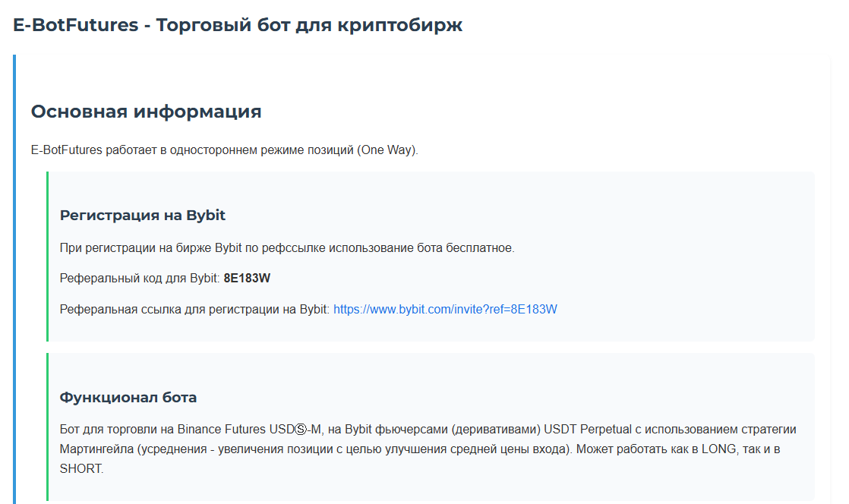Click the "Реферальный код для Bybit" label
This screenshot has width=849, height=504.
[140, 278]
